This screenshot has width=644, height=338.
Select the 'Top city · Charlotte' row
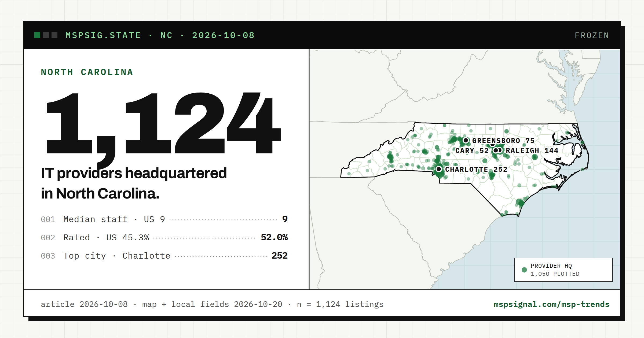(164, 256)
